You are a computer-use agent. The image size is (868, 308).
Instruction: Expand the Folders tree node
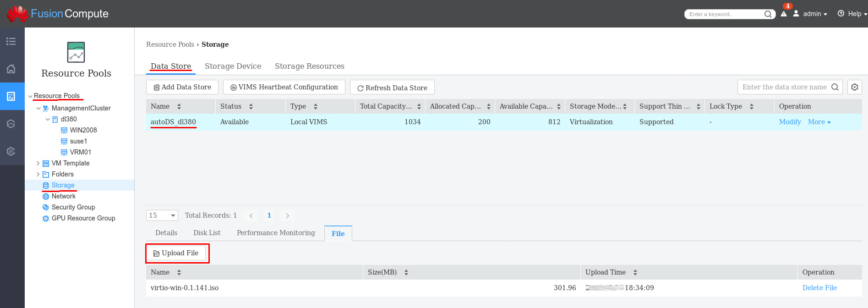[38, 174]
